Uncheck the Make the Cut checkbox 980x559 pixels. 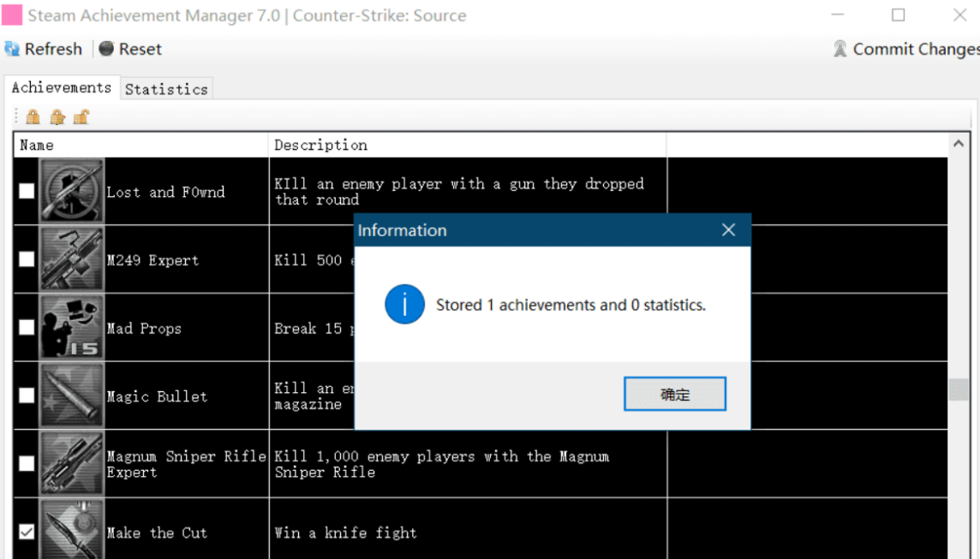coord(27,532)
